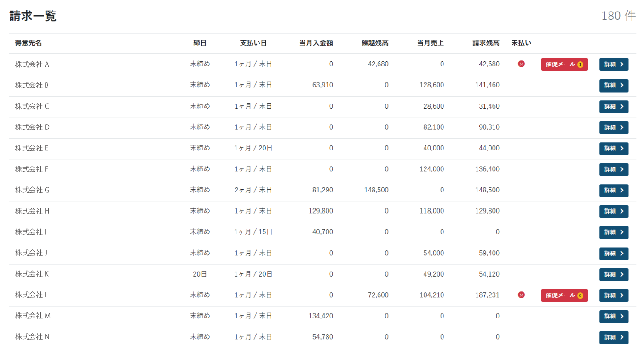The image size is (644, 347).
Task: Send reminder mail (催促メール) to 株式会社 L
Action: pyautogui.click(x=564, y=295)
